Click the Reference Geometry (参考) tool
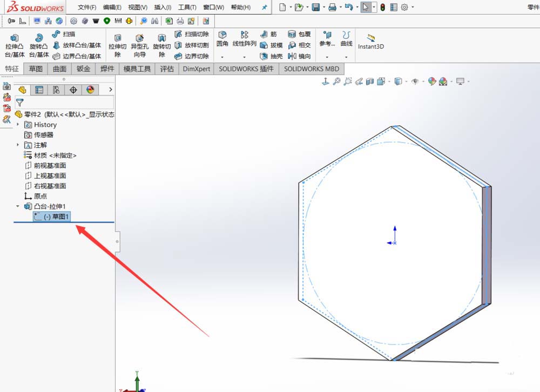 pos(327,38)
